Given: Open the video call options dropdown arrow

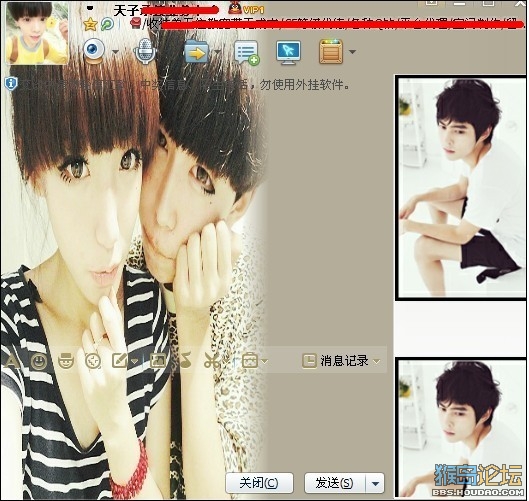Looking at the screenshot, I should [115, 52].
